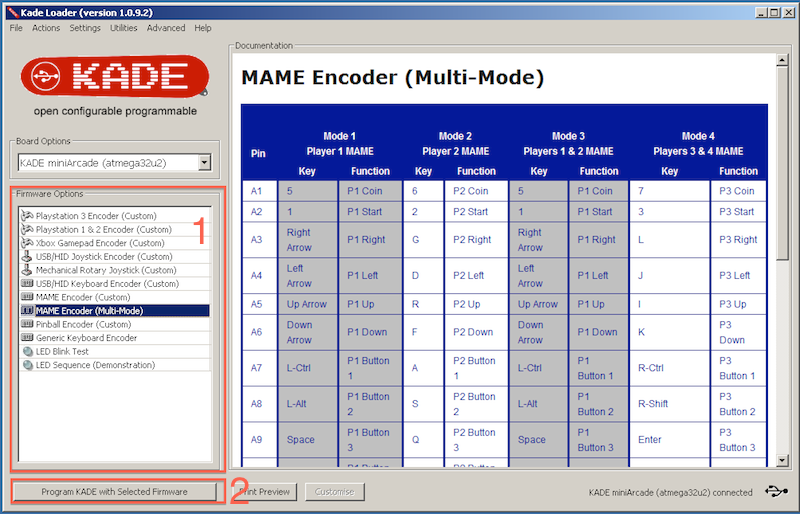Click the Mode 3 Players 1 & 2 MAME header

click(x=568, y=144)
